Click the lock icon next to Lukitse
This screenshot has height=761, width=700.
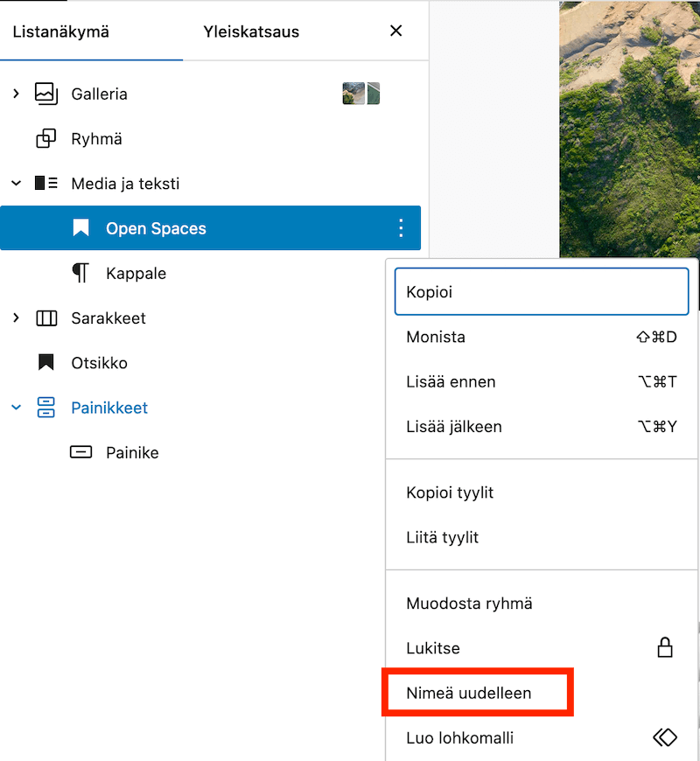point(665,647)
